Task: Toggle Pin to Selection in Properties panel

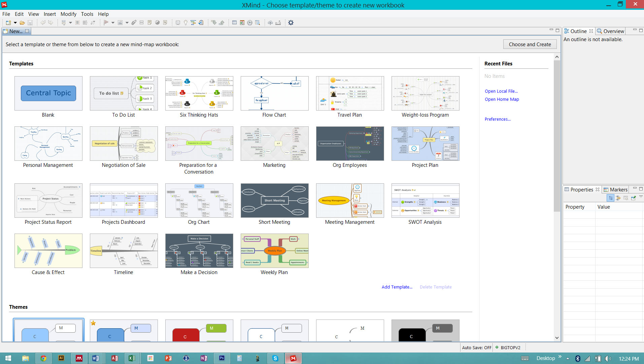Action: coord(633,198)
